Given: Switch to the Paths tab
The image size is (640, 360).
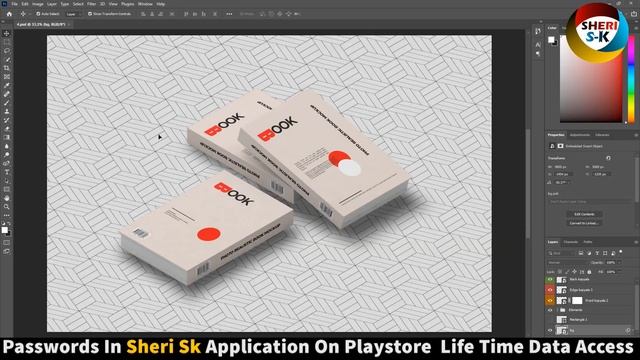Looking at the screenshot, I should click(x=587, y=242).
